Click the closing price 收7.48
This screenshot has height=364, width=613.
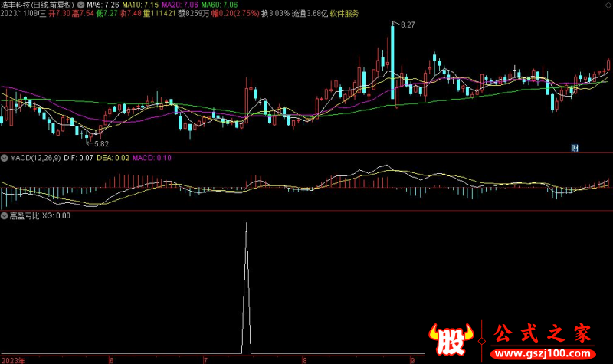pos(130,14)
